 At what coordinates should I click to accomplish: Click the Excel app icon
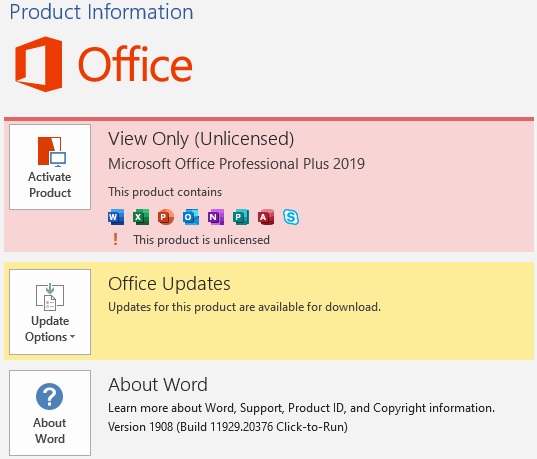(141, 217)
